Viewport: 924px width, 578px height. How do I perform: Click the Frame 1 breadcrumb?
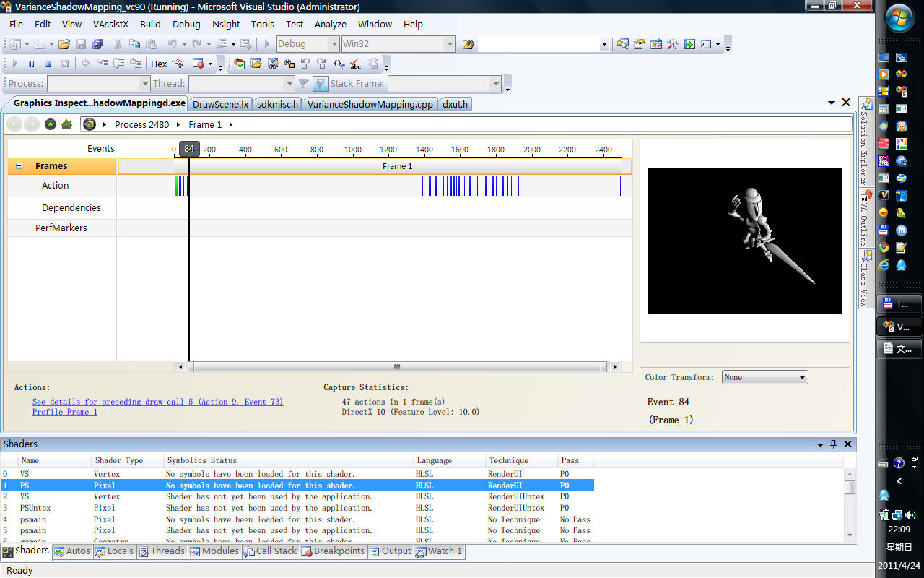[x=205, y=124]
